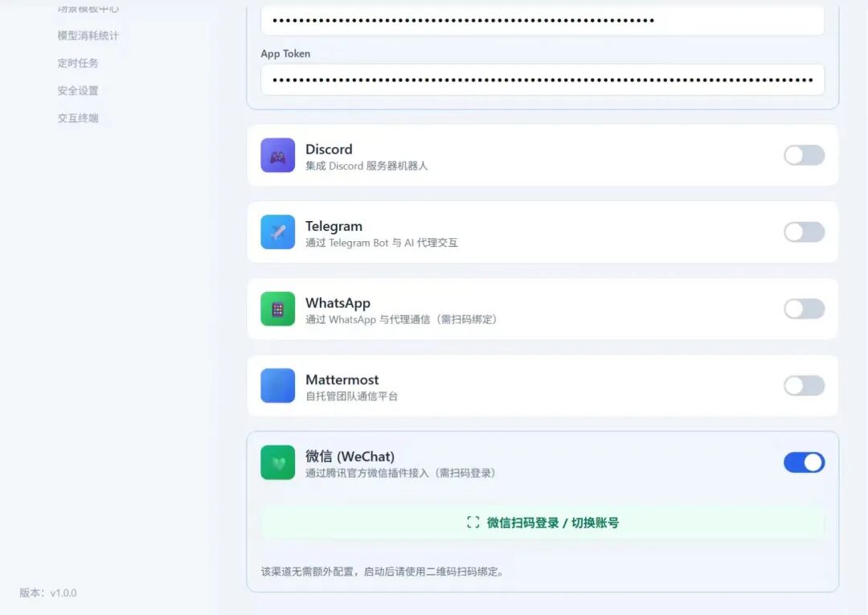This screenshot has width=868, height=615.
Task: Click the 集成 Discord 服务器机器人 description
Action: pos(366,166)
